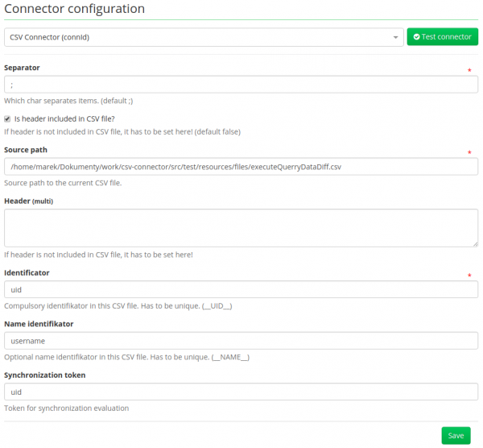Open the CSV Connector dropdown arrow
483x448 pixels.
[x=395, y=37]
